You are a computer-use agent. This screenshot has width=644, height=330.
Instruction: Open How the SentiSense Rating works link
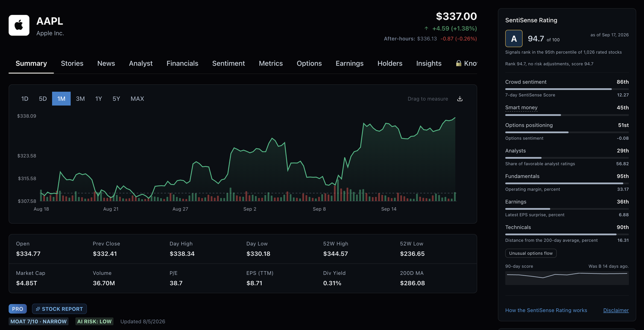click(546, 310)
